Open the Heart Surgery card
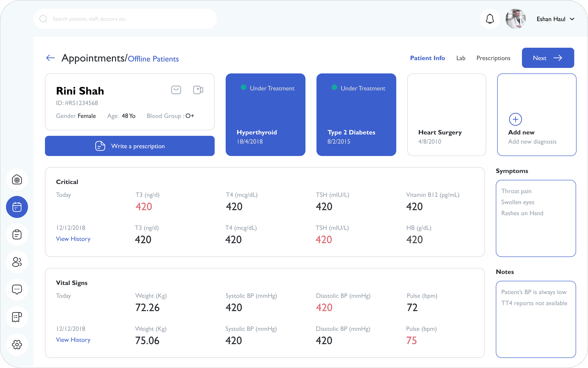588x368 pixels. coord(447,115)
